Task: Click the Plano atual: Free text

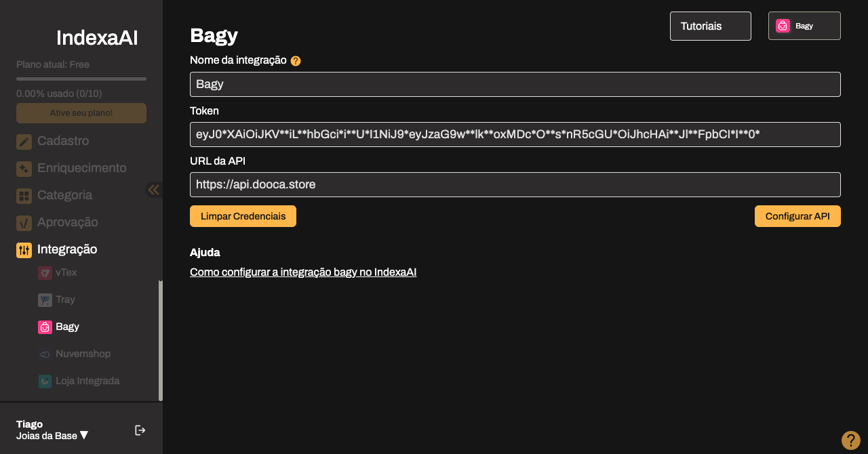Action: [x=53, y=65]
